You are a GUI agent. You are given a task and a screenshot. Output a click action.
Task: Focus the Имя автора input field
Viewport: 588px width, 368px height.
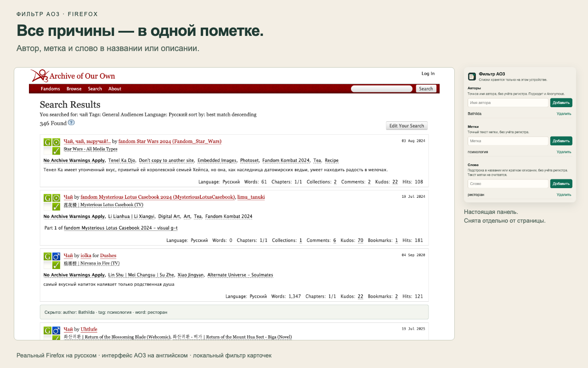click(508, 103)
